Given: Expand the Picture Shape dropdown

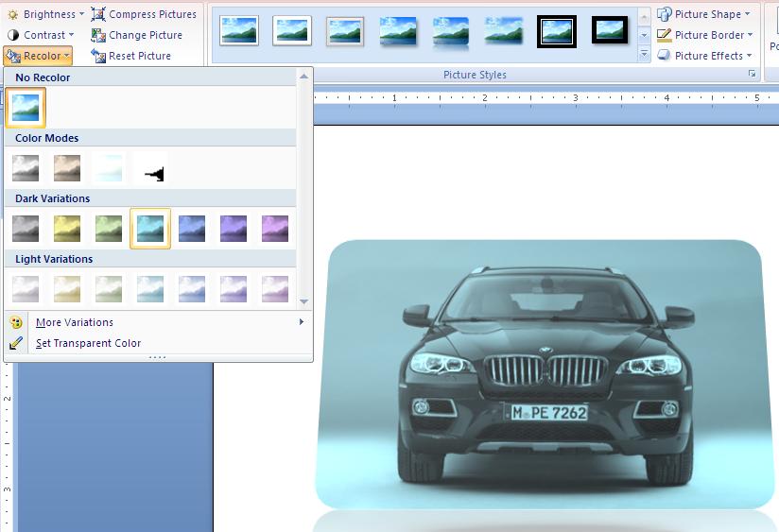Looking at the screenshot, I should tap(705, 14).
